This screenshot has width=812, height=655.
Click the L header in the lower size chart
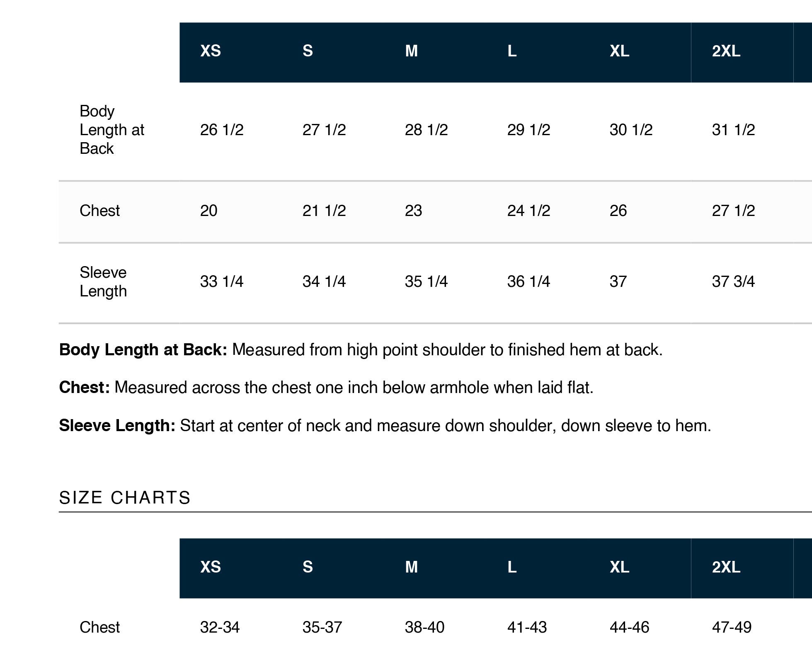512,567
